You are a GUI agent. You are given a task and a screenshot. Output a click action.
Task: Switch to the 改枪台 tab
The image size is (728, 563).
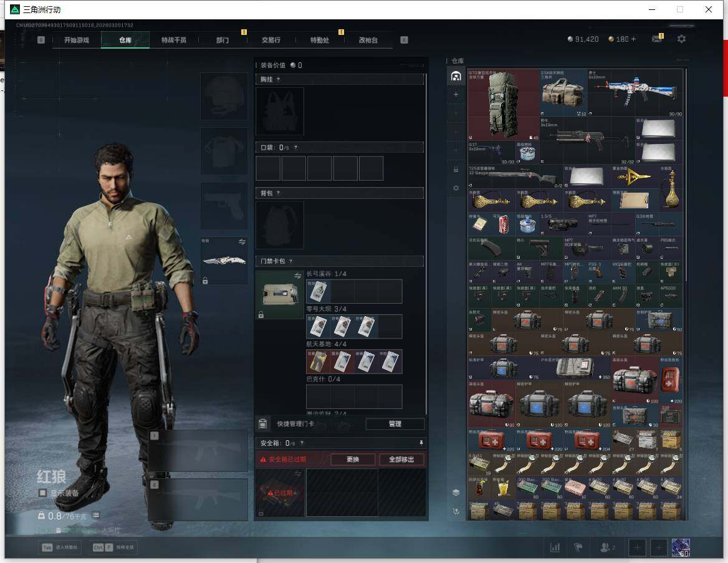tap(368, 40)
